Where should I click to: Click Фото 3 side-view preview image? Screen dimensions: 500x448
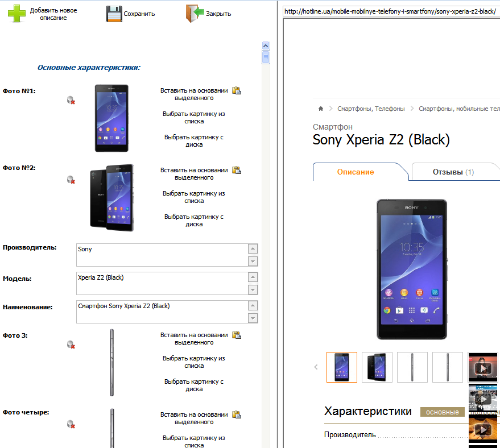click(x=111, y=363)
